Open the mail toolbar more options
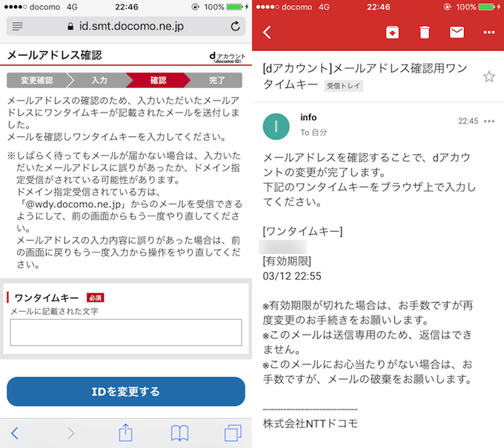Image resolution: width=504 pixels, height=448 pixels. pos(488,33)
